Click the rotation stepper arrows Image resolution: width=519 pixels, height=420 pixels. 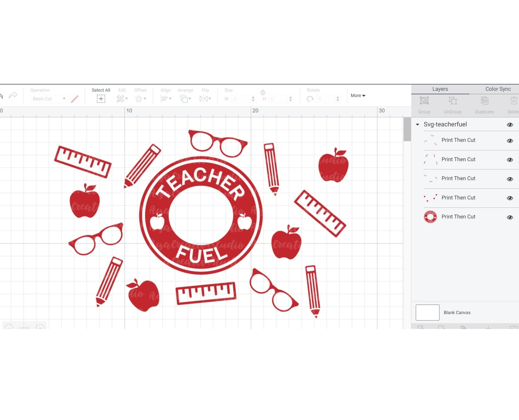click(x=338, y=99)
